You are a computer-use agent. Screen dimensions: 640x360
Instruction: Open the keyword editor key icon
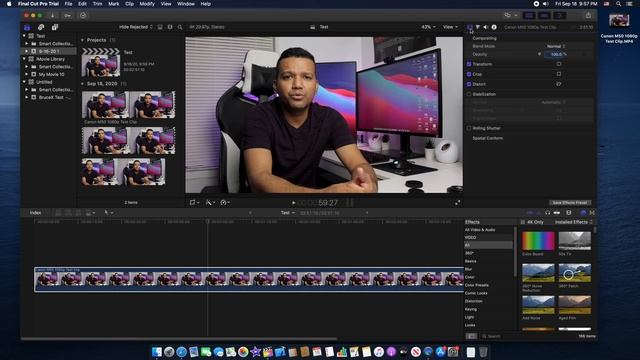coord(67,16)
